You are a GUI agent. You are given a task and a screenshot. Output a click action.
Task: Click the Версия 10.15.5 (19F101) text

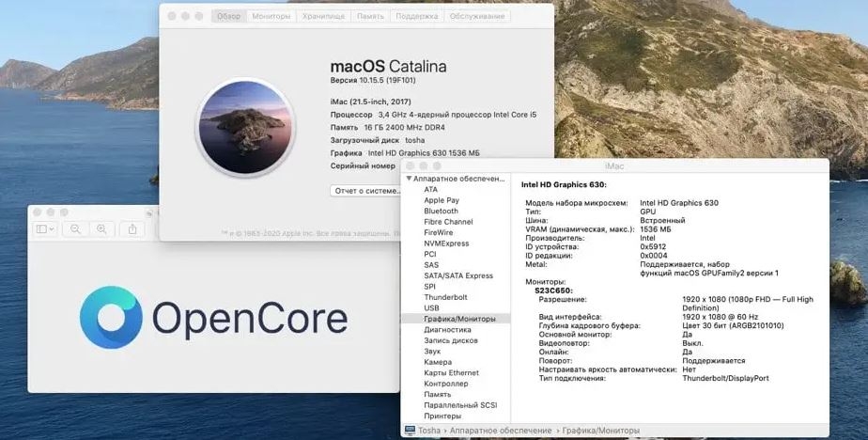point(373,80)
